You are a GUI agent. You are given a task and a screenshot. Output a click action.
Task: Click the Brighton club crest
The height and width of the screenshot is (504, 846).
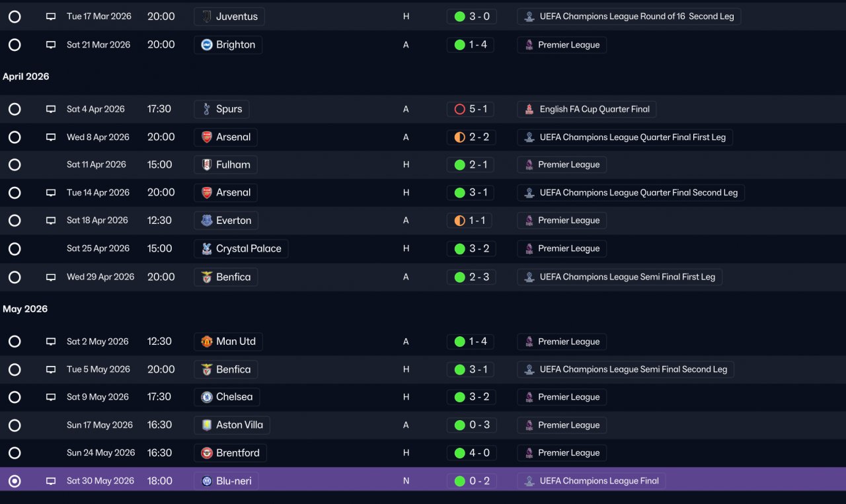tap(207, 45)
